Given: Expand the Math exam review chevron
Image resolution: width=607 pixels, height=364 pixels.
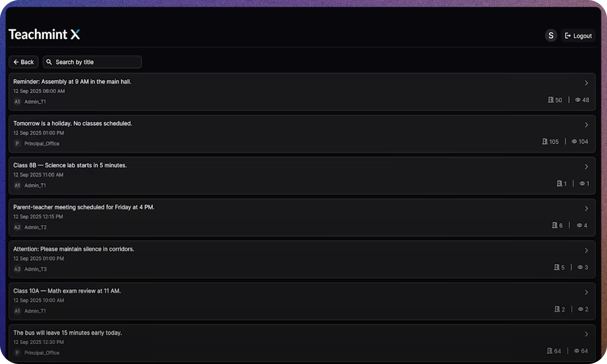Looking at the screenshot, I should coord(586,292).
